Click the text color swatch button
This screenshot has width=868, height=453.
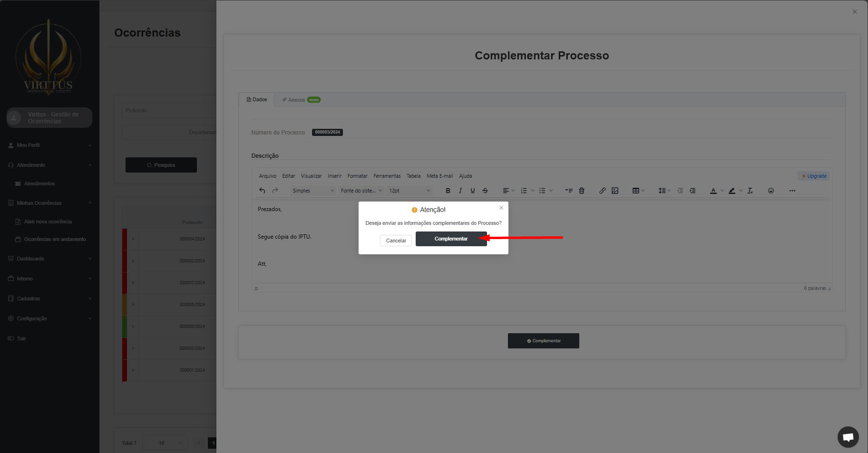[x=713, y=191]
